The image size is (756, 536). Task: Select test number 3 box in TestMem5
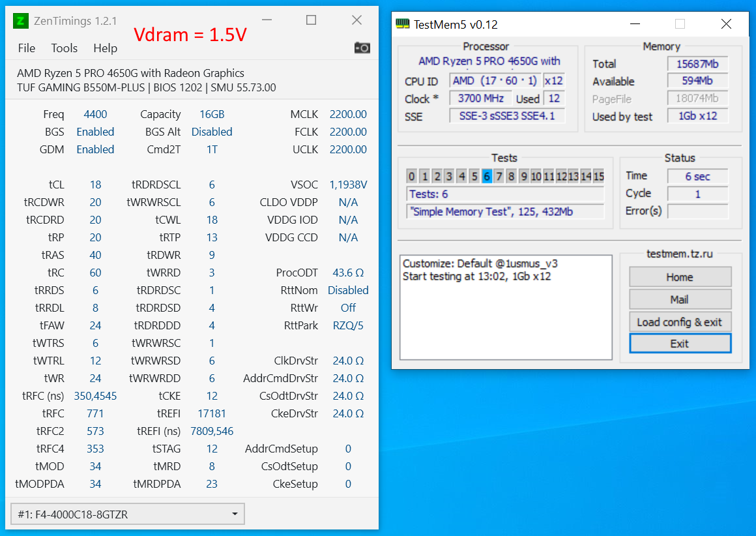point(449,177)
